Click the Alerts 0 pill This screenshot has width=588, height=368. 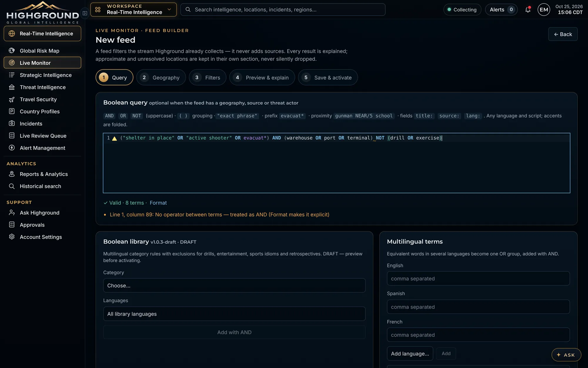501,10
